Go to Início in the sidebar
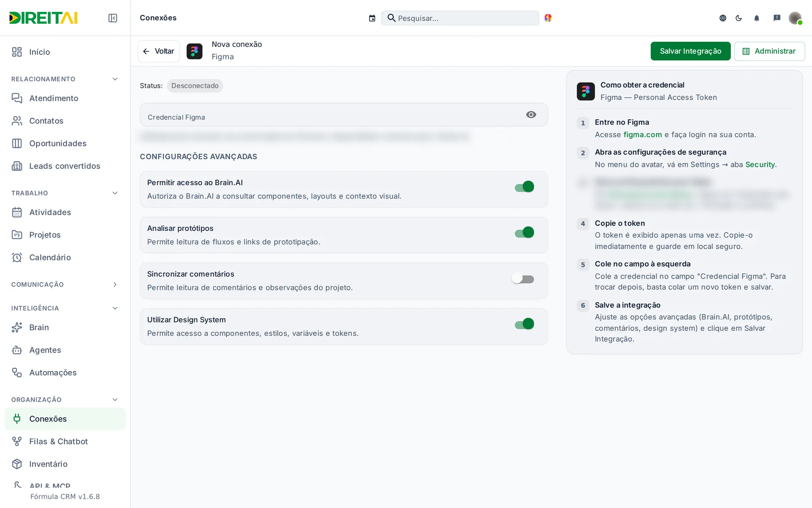812x508 pixels. coord(65,52)
